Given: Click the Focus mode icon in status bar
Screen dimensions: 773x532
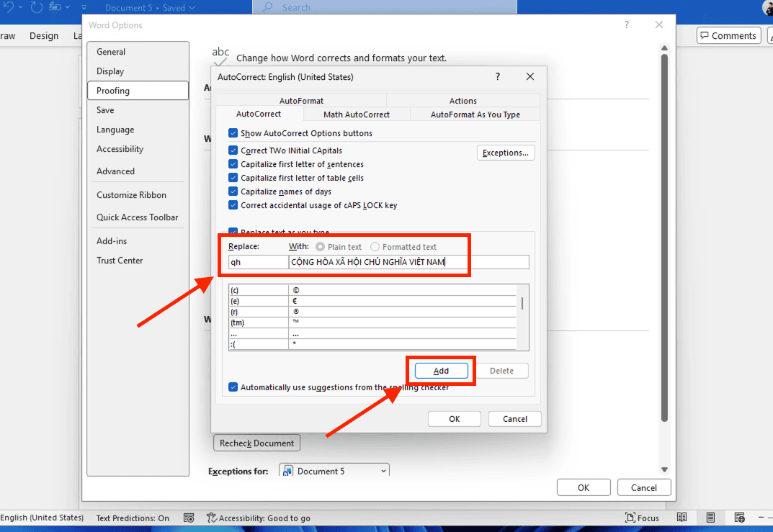Looking at the screenshot, I should pyautogui.click(x=642, y=518).
